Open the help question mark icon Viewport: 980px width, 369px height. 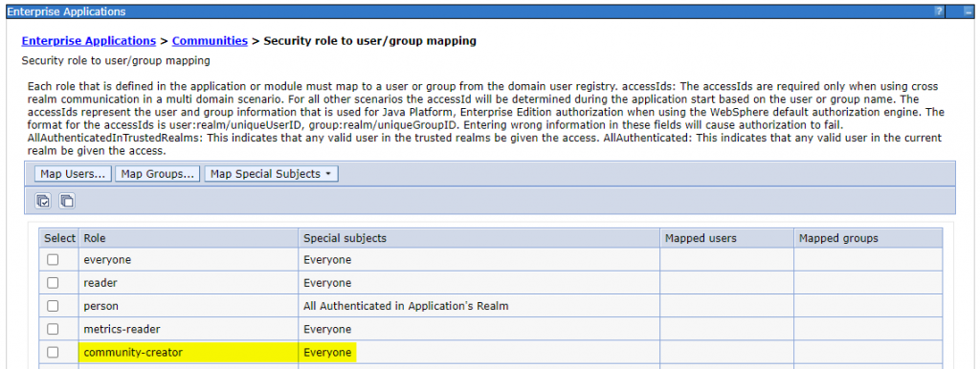[x=939, y=11]
